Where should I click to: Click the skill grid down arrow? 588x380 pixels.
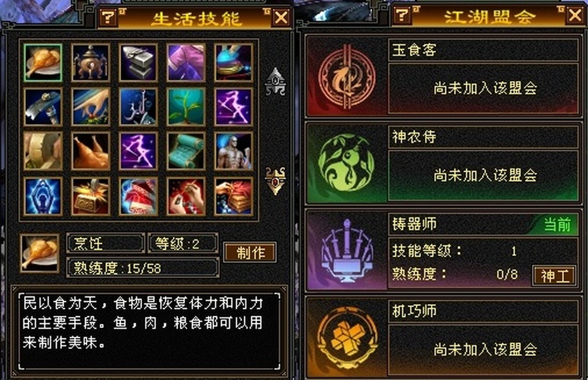coord(276,180)
